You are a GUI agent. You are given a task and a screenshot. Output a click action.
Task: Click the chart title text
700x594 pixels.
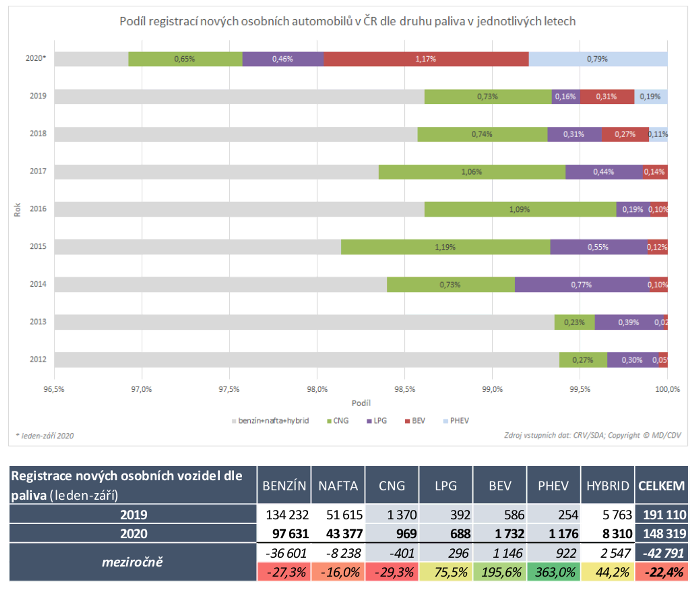[347, 21]
